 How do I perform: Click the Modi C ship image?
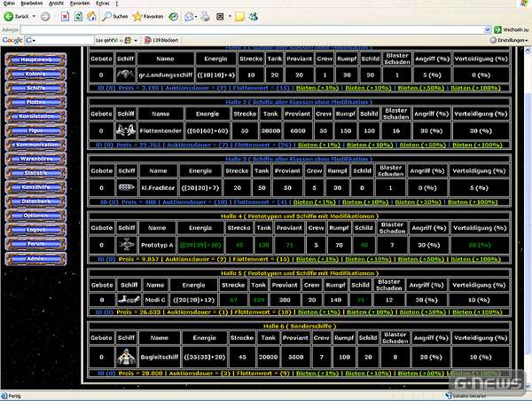[x=129, y=300]
